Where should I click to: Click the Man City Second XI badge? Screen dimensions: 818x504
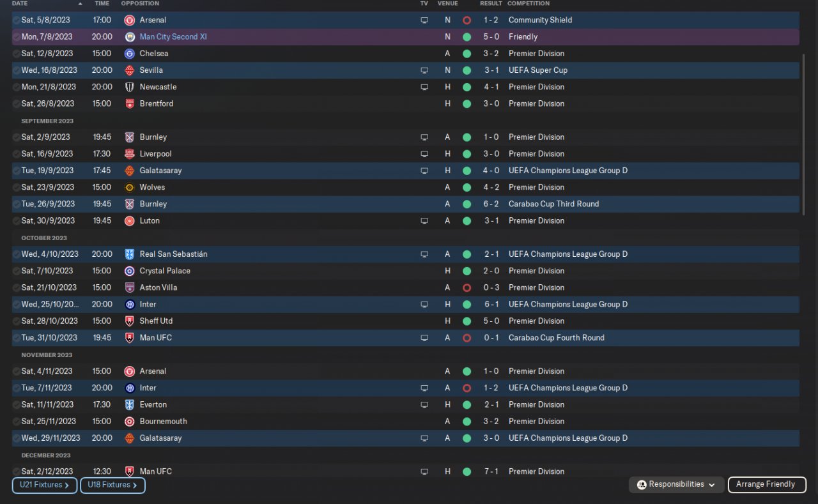point(130,37)
